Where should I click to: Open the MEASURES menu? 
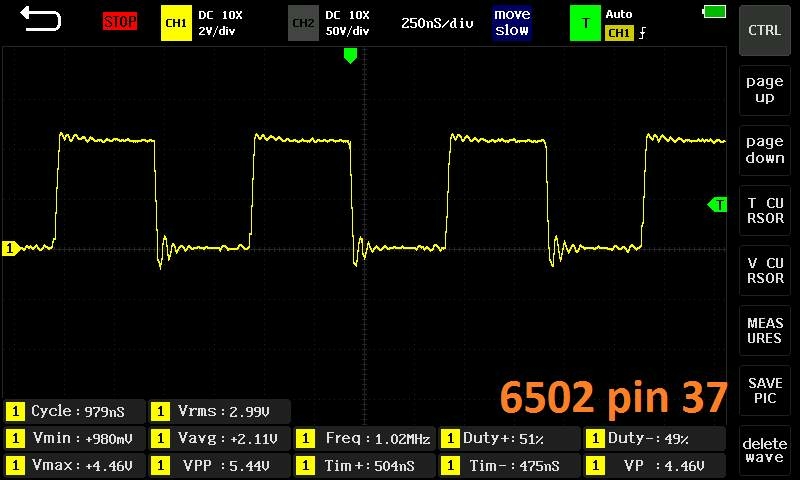click(x=764, y=331)
